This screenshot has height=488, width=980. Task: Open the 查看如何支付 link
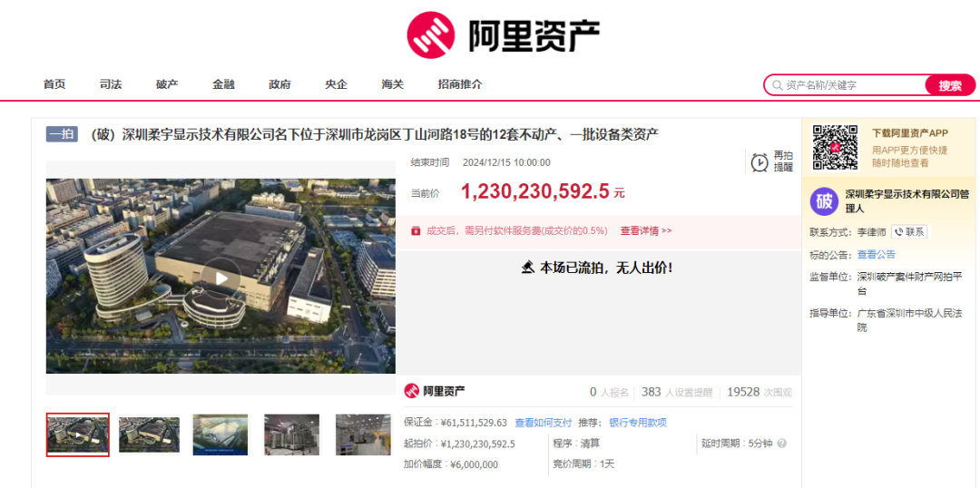coord(544,423)
